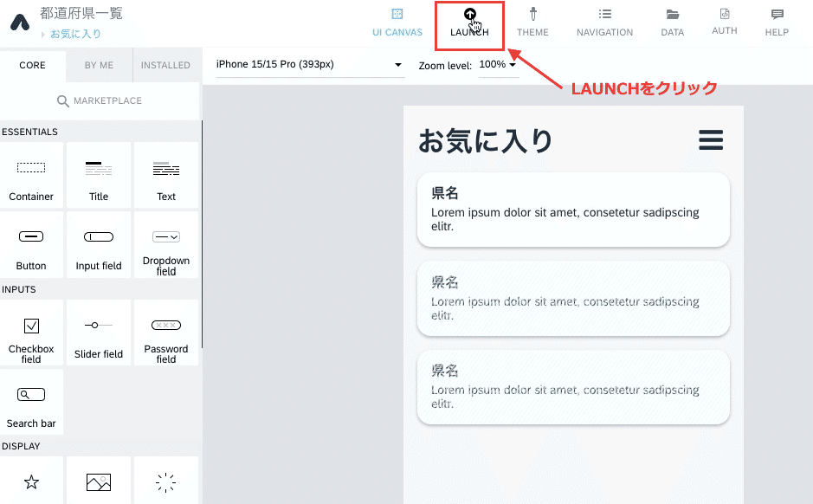Open the UI CANVAS tab
This screenshot has width=813, height=504.
(397, 23)
